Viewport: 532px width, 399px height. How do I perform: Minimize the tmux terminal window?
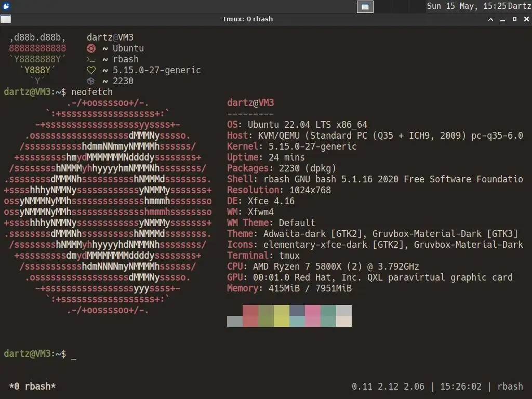[x=502, y=19]
